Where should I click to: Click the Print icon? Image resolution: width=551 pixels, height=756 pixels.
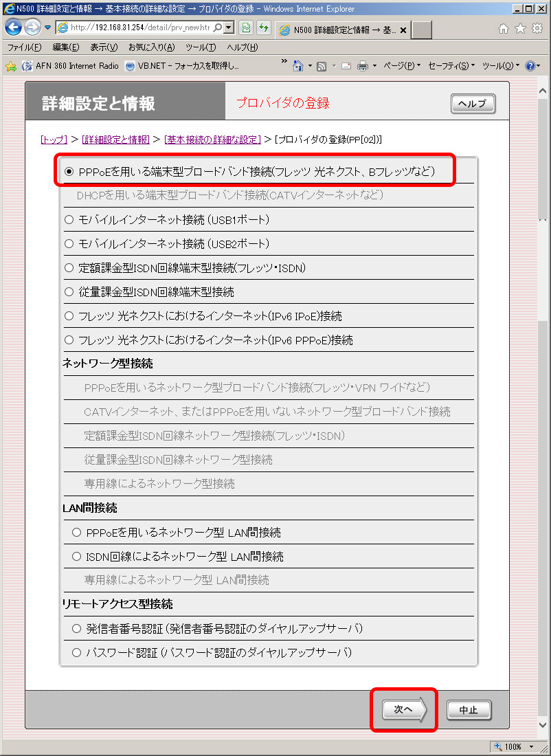click(x=363, y=66)
